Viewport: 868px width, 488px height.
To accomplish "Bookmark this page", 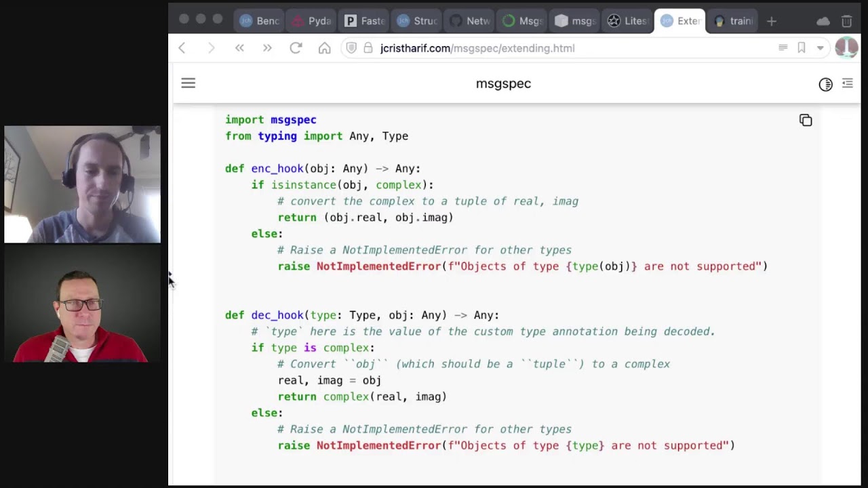I will (802, 47).
